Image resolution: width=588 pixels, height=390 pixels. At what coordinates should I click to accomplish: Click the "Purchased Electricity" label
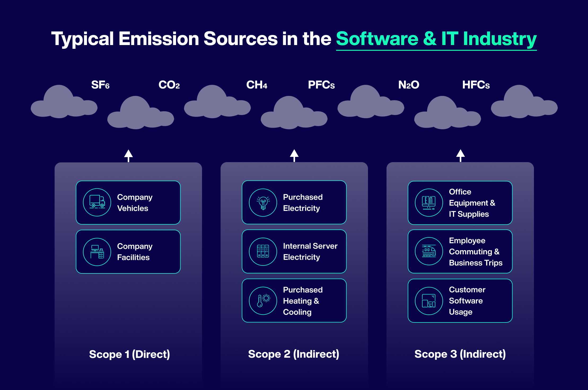[x=303, y=203]
